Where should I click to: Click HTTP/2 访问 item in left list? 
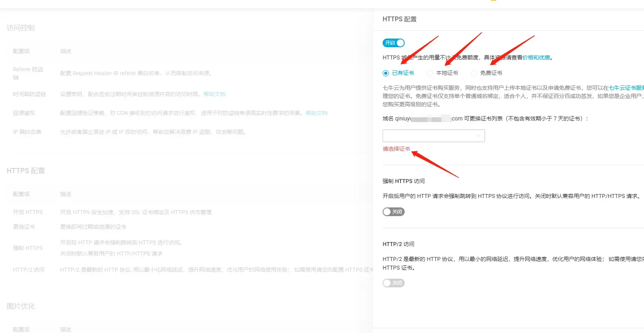[29, 270]
